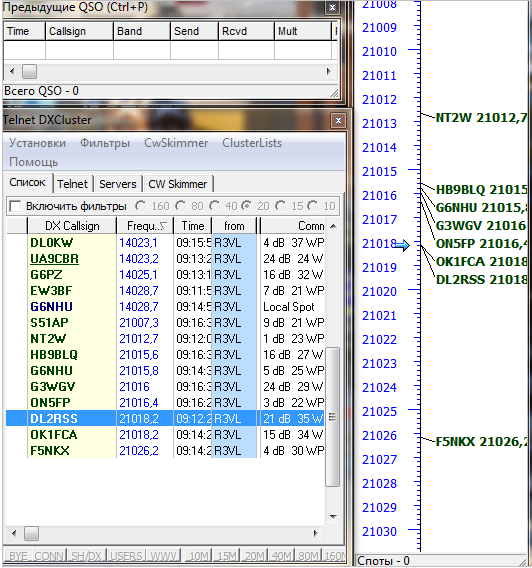Image resolution: width=532 pixels, height=568 pixels.
Task: Select the 15 band radio button
Action: pos(280,206)
